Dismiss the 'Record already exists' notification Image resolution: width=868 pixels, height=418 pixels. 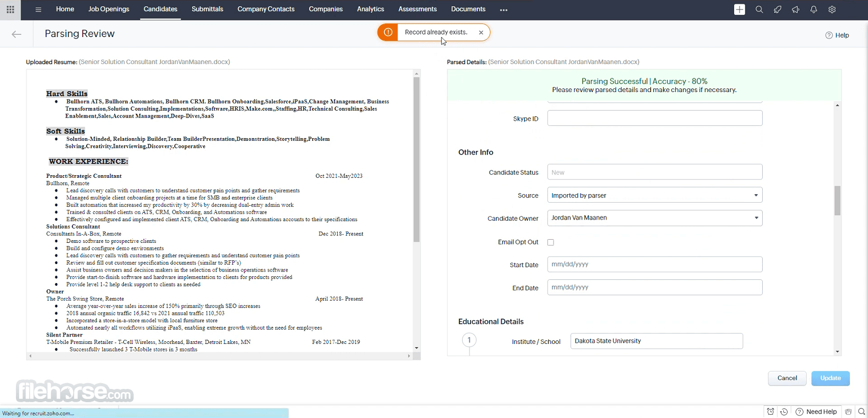pyautogui.click(x=481, y=32)
